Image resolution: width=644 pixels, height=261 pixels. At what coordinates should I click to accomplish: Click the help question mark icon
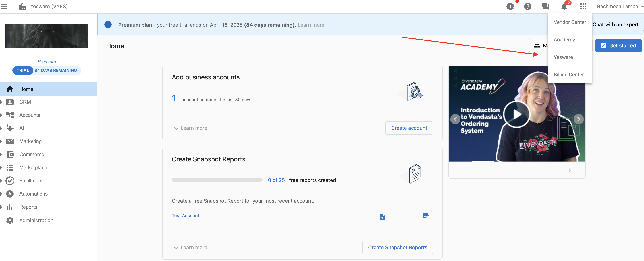click(527, 7)
